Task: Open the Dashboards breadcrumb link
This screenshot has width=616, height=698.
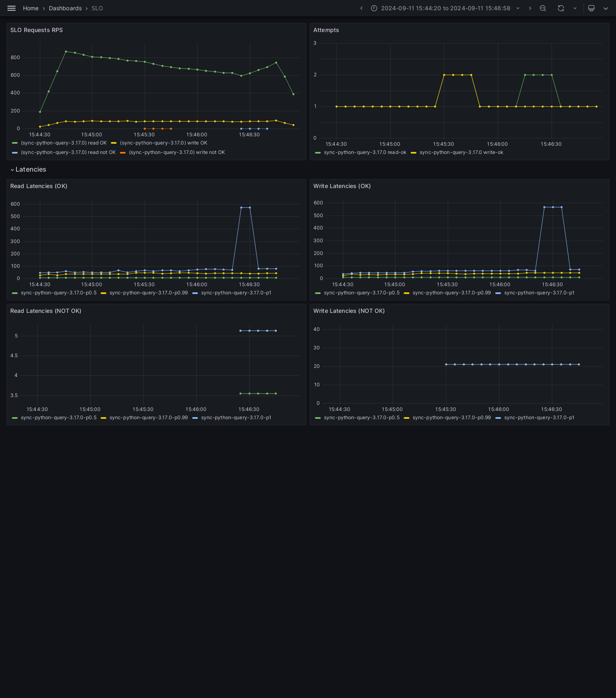Action: coord(65,8)
